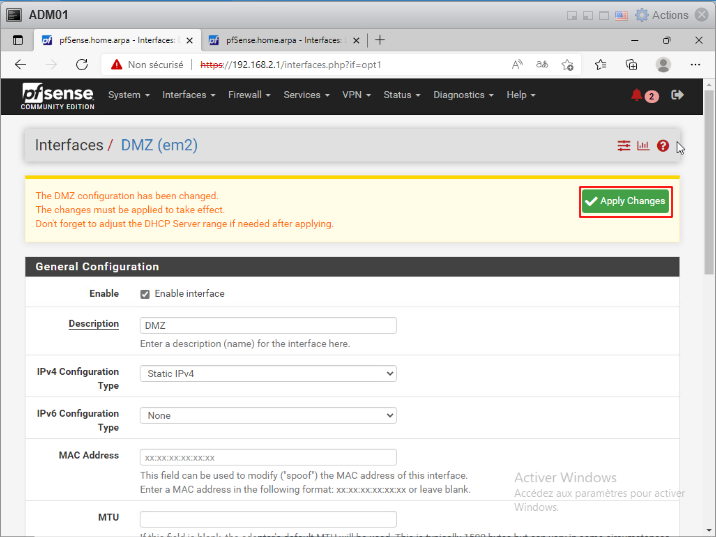Expand the Firewall menu

click(x=249, y=95)
